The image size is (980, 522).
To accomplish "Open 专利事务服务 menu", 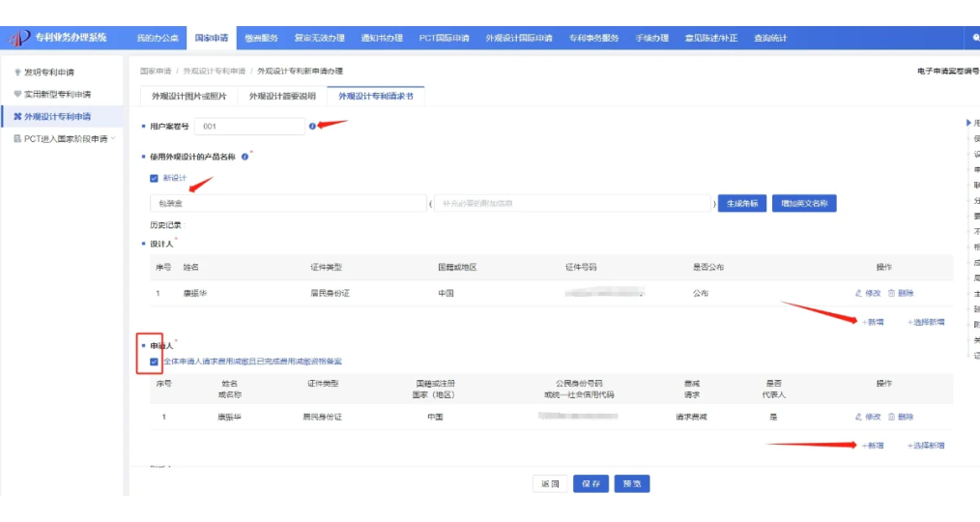I will coord(593,38).
